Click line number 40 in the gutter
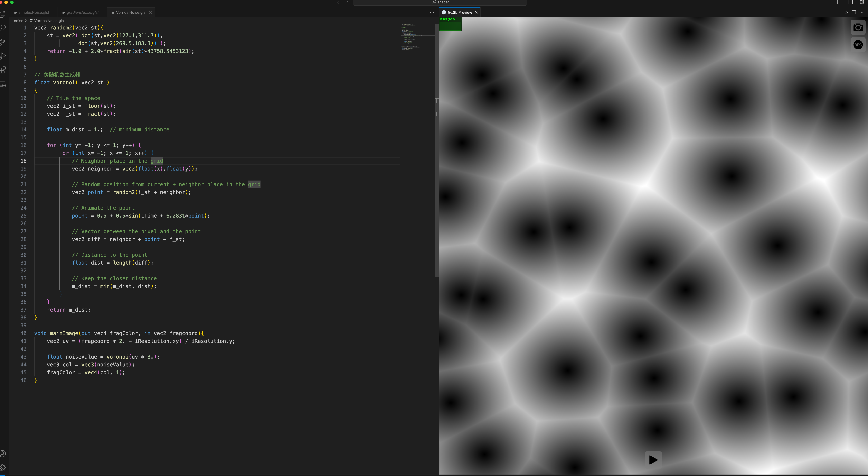 pos(24,333)
